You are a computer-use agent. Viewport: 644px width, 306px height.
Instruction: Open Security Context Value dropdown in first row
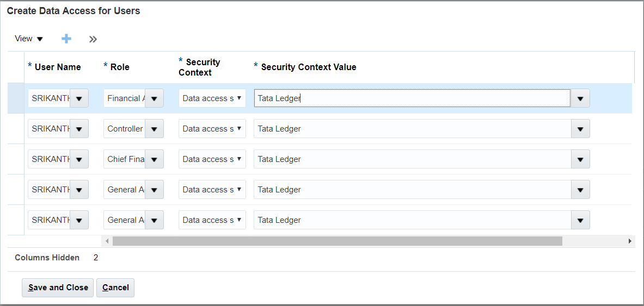pyautogui.click(x=580, y=98)
